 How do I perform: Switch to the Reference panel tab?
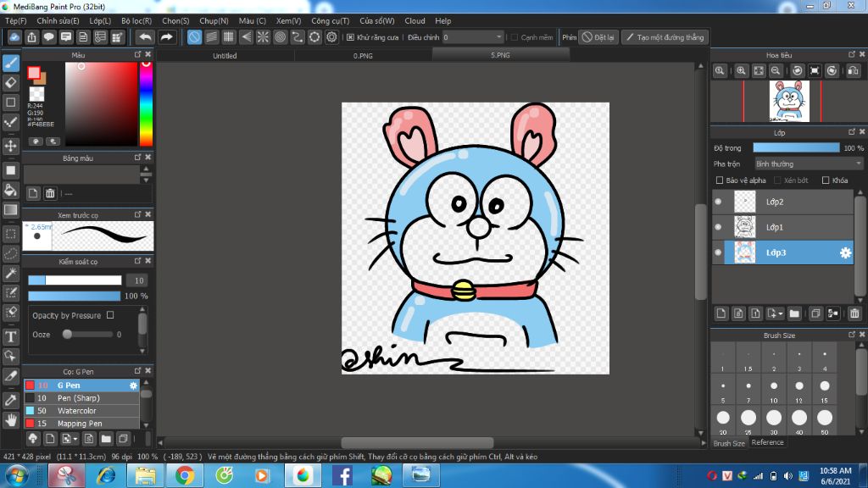point(767,442)
